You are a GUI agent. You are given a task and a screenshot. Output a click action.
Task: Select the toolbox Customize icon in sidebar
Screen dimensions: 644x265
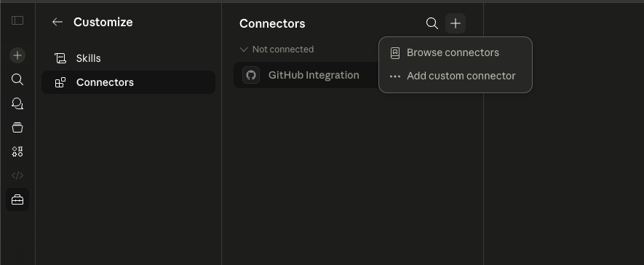point(17,199)
